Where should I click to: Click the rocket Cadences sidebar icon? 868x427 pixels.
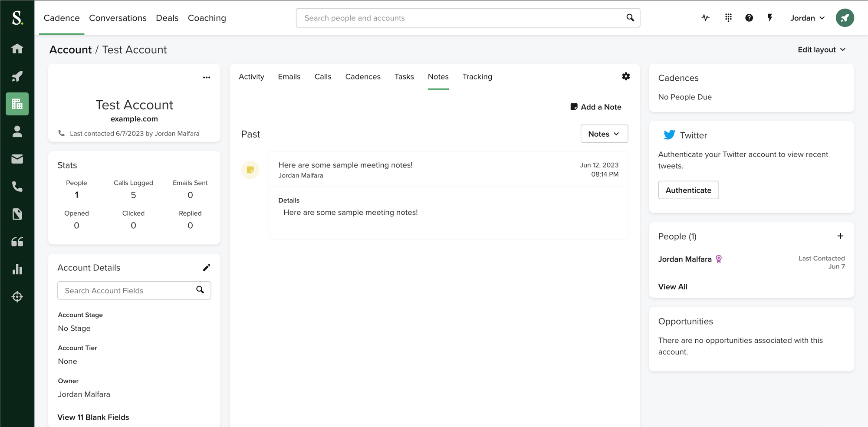pos(17,76)
